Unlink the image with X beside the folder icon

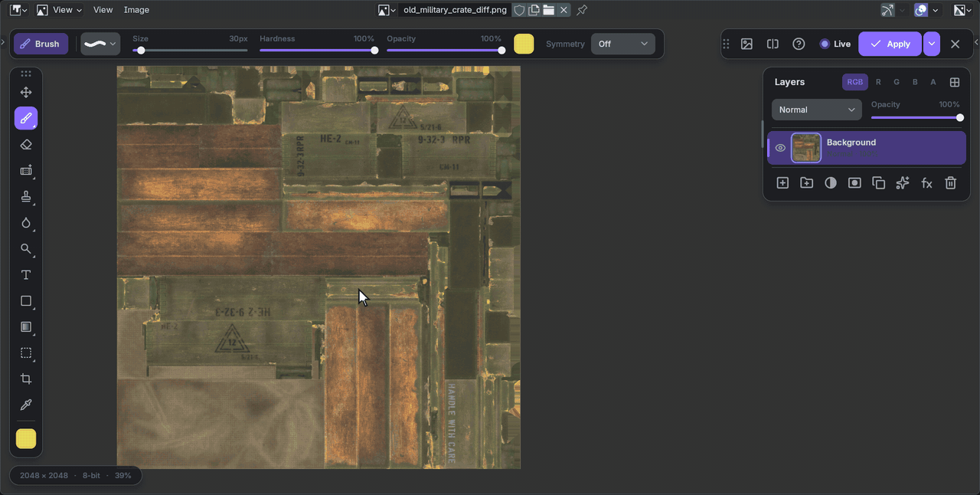[x=564, y=10]
